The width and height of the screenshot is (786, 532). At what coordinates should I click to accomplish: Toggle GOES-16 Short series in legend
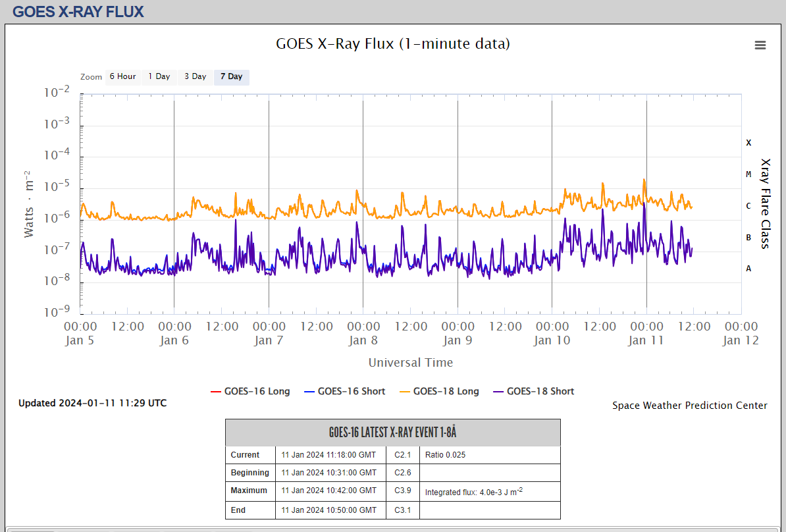pos(351,391)
